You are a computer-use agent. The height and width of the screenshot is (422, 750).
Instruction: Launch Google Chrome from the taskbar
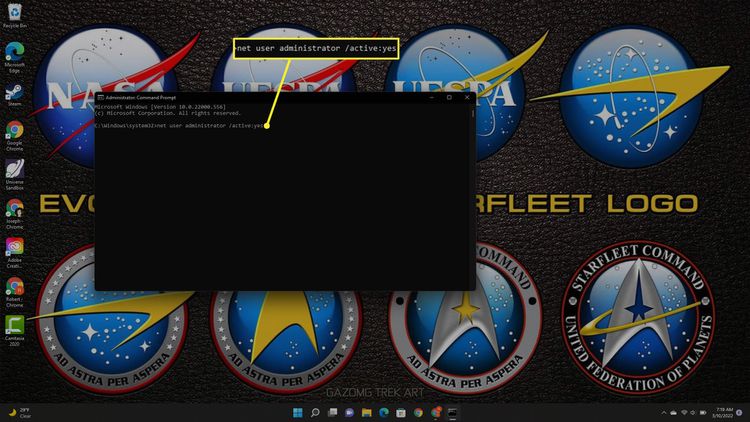pyautogui.click(x=418, y=412)
